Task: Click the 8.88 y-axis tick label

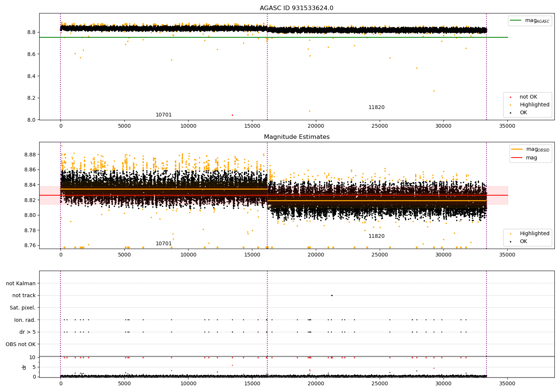Action: click(x=30, y=155)
